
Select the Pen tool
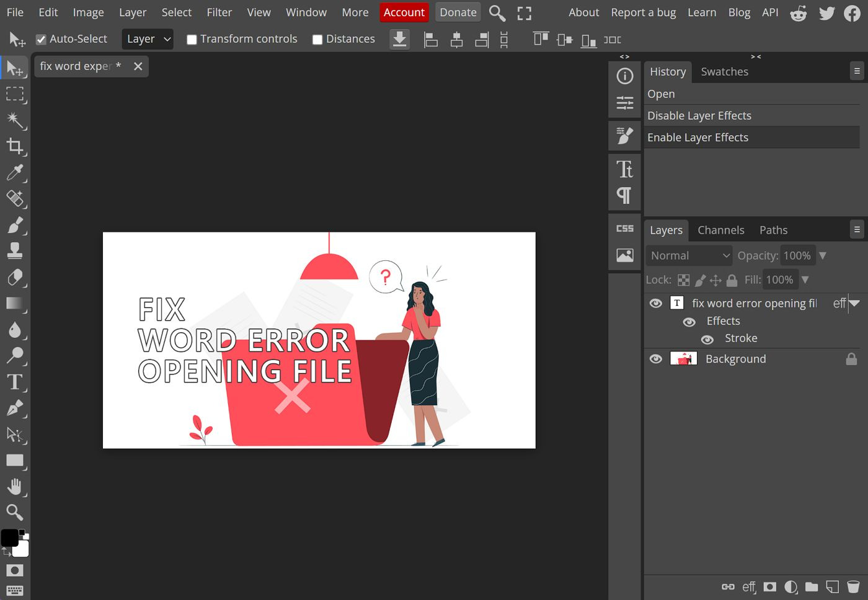(15, 408)
